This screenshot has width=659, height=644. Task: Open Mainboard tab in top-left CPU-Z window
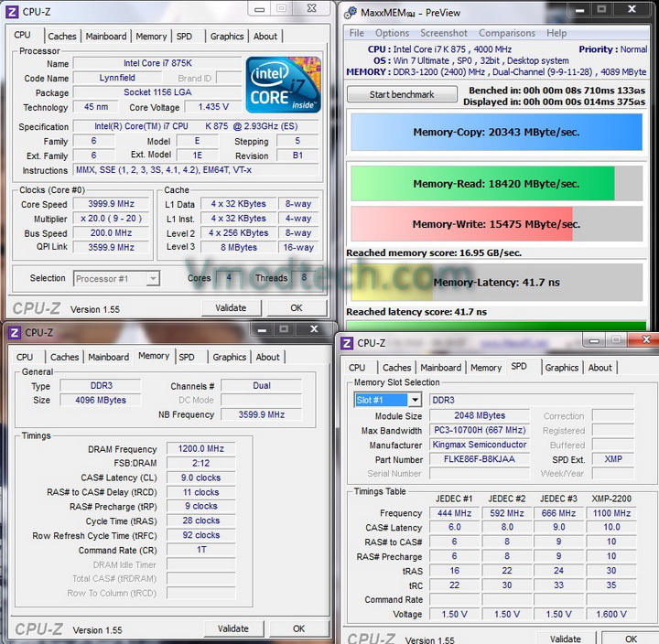[106, 36]
